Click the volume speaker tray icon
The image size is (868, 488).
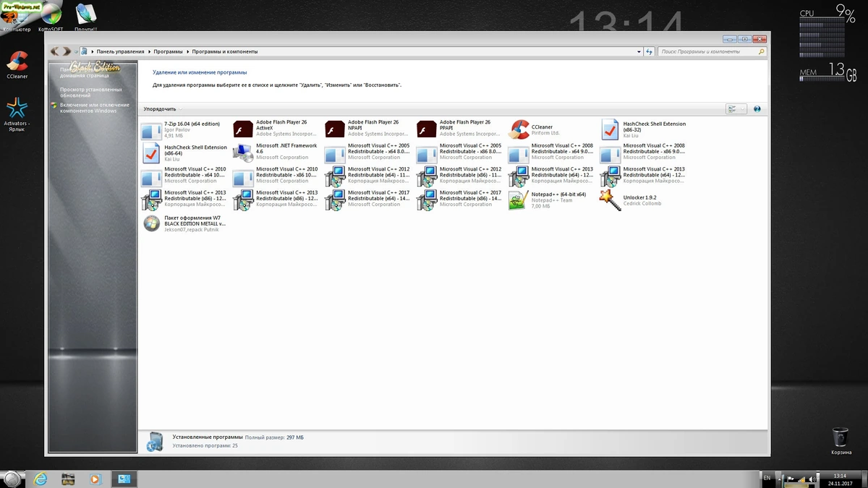point(812,479)
